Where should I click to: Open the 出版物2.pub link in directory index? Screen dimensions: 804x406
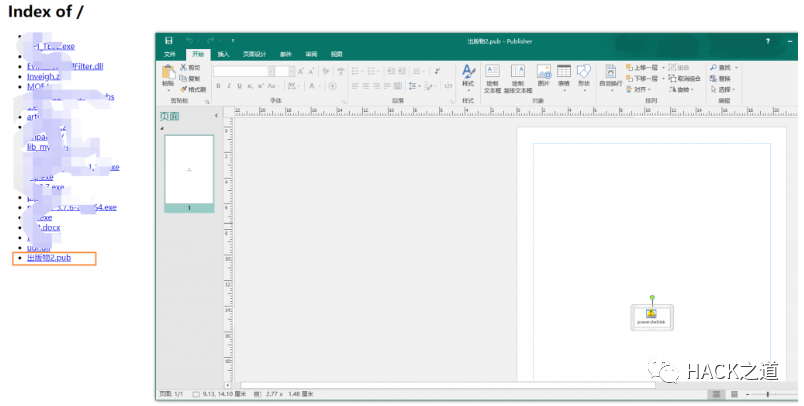click(49, 258)
